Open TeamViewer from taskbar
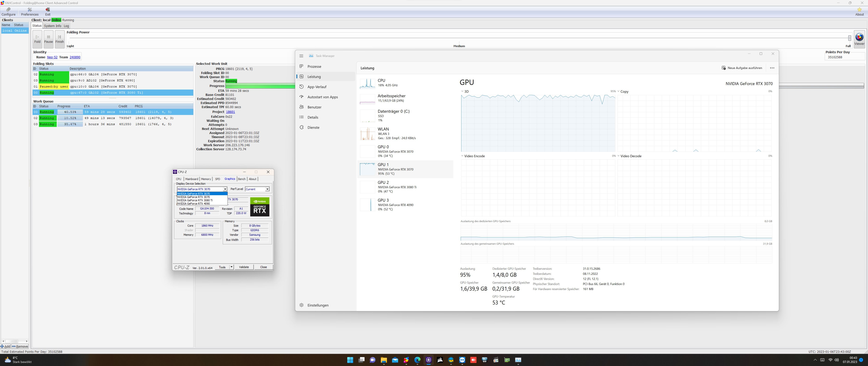The height and width of the screenshot is (366, 868). pos(462,360)
